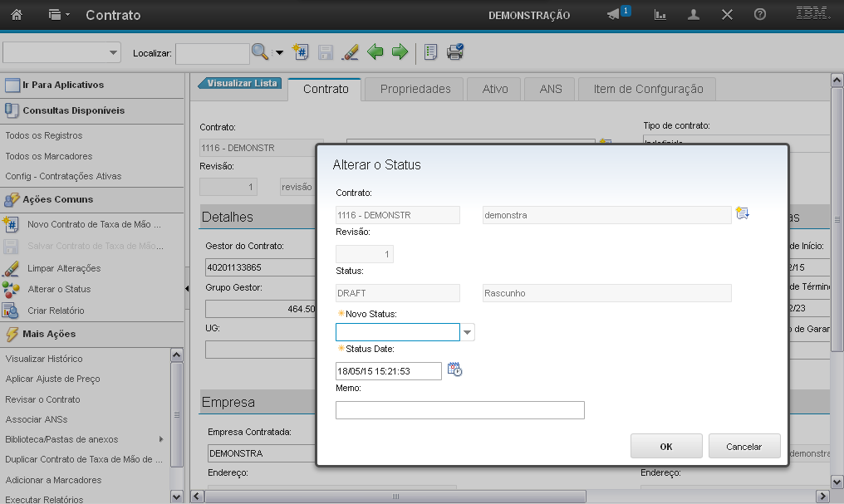The height and width of the screenshot is (504, 844).
Task: Select Visualizar Histórico in Mais Ações
Action: pos(44,359)
